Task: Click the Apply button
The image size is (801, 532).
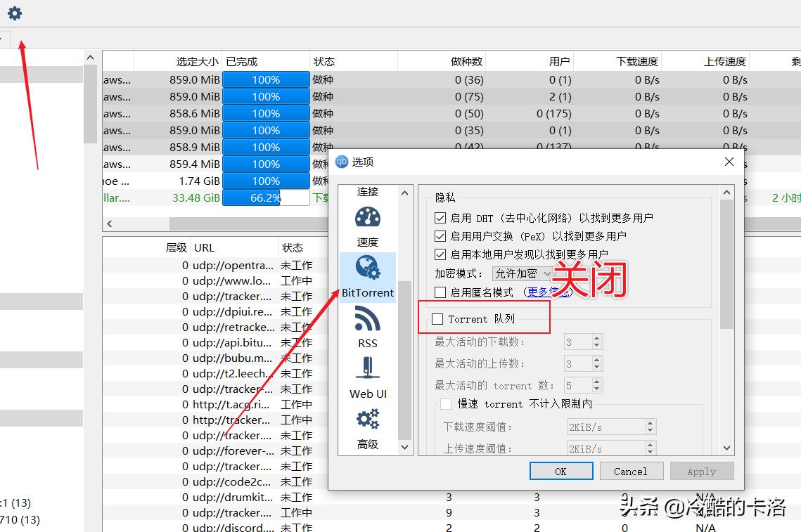Action: [x=701, y=471]
